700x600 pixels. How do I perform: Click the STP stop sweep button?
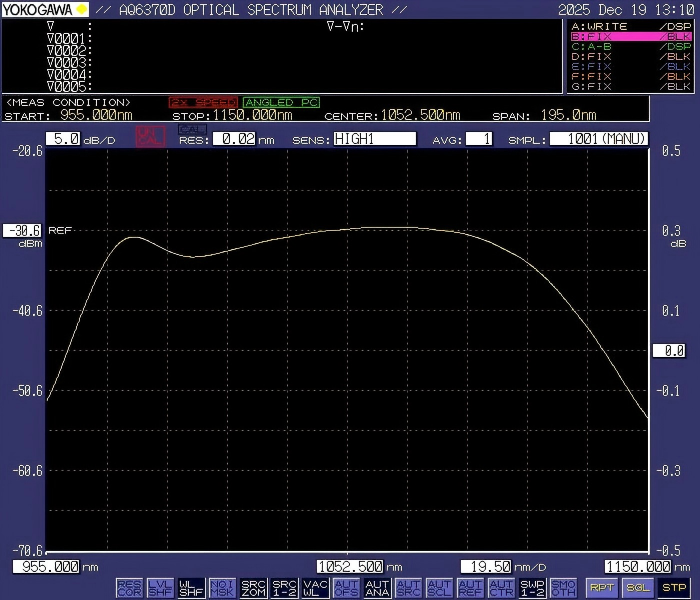pos(674,588)
